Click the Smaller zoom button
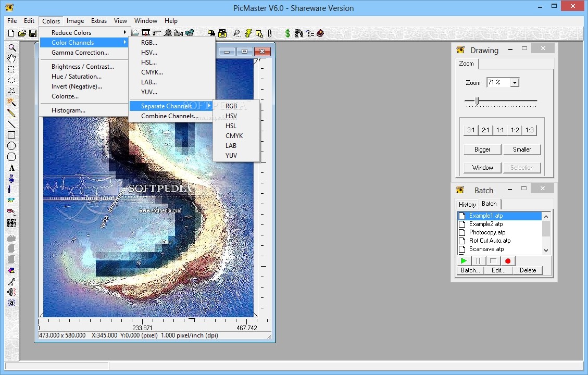The image size is (588, 375). pyautogui.click(x=522, y=149)
